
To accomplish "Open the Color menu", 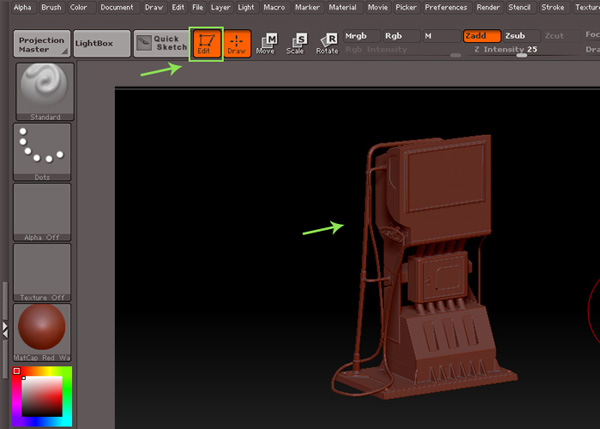I will pos(78,7).
